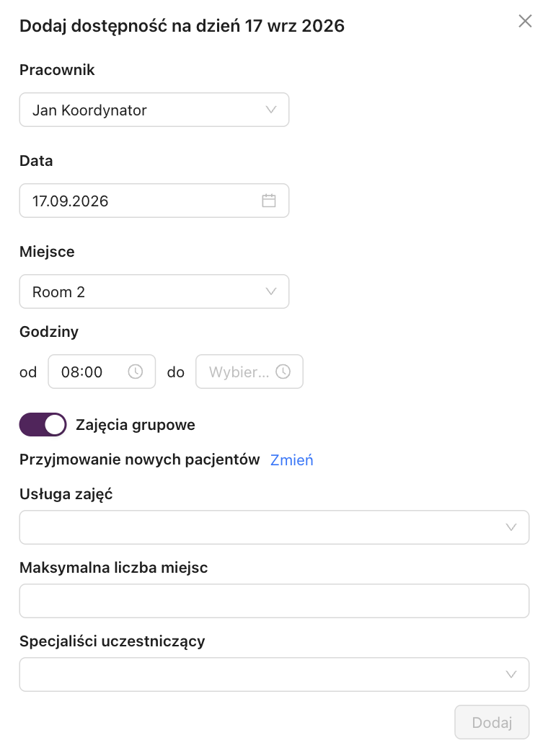Open the Jan Koordynator employee dropdown

[154, 110]
